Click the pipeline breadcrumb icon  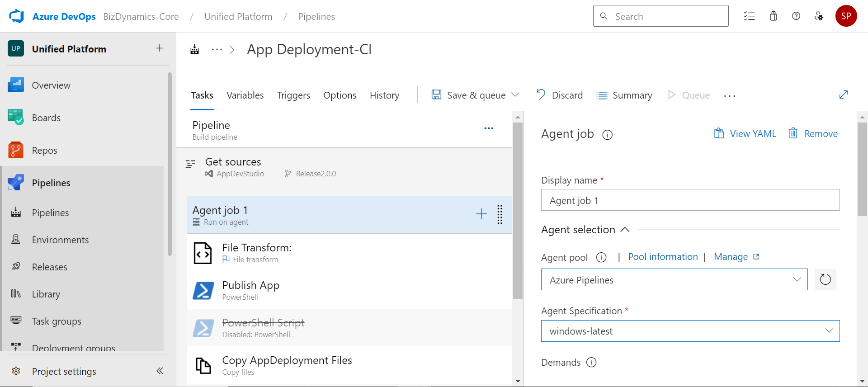point(195,49)
